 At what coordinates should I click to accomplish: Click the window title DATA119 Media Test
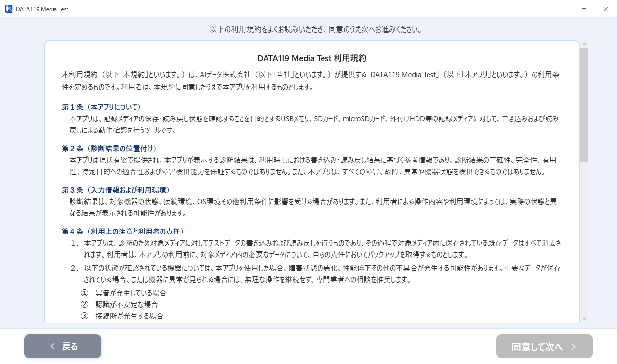(x=42, y=9)
